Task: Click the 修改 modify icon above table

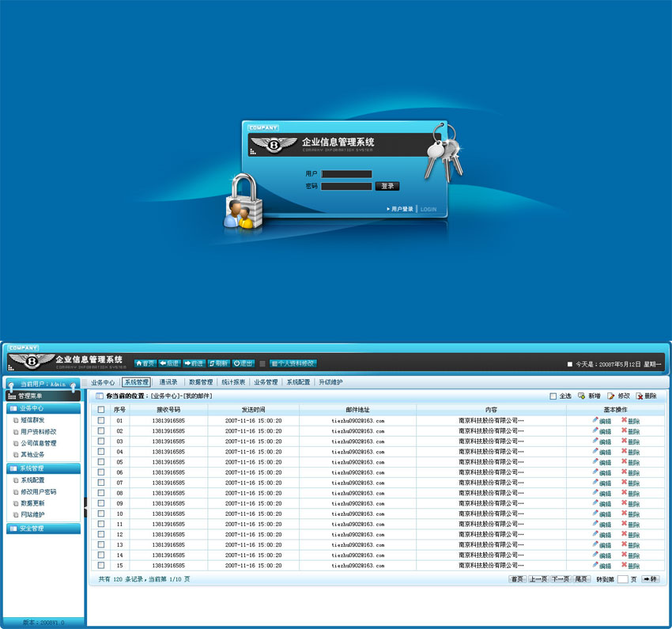Action: click(611, 396)
